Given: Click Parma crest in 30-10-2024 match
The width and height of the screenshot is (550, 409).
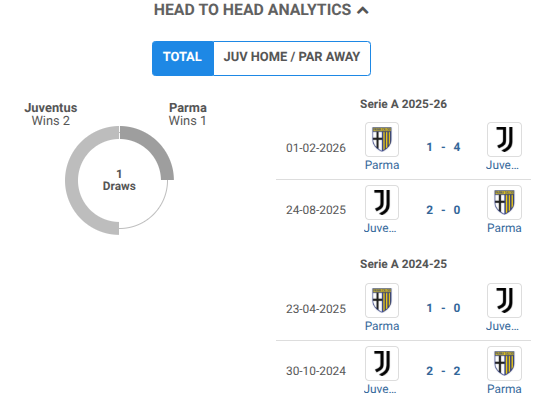Looking at the screenshot, I should coord(504,363).
